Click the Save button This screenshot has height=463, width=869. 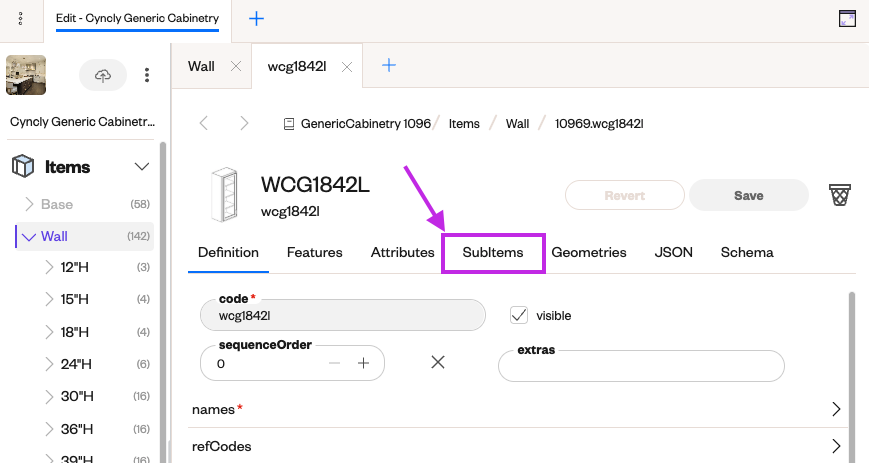click(x=749, y=195)
